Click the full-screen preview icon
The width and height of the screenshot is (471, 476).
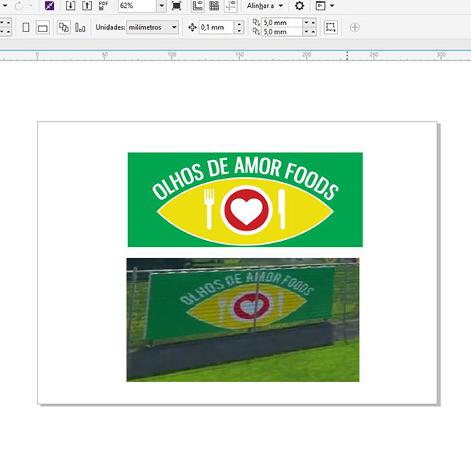[x=177, y=5]
